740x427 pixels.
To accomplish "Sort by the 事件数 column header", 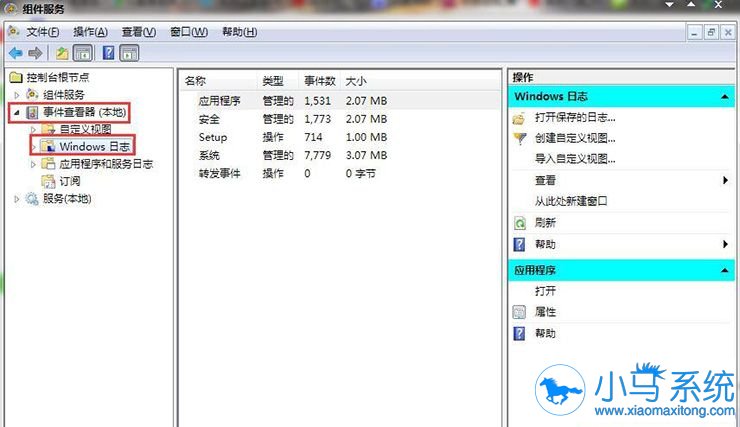I will click(320, 81).
